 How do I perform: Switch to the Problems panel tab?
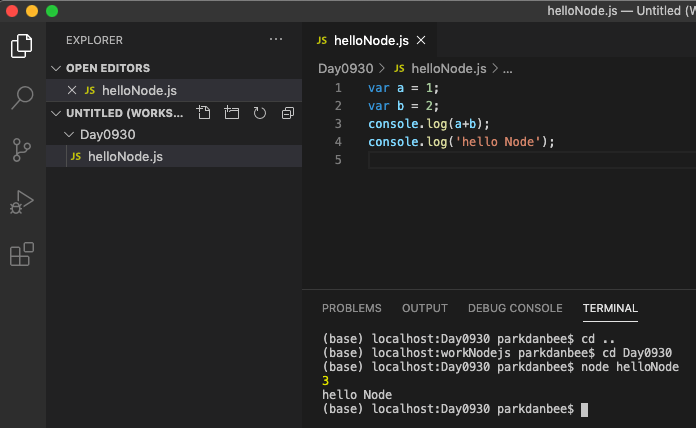pyautogui.click(x=352, y=308)
